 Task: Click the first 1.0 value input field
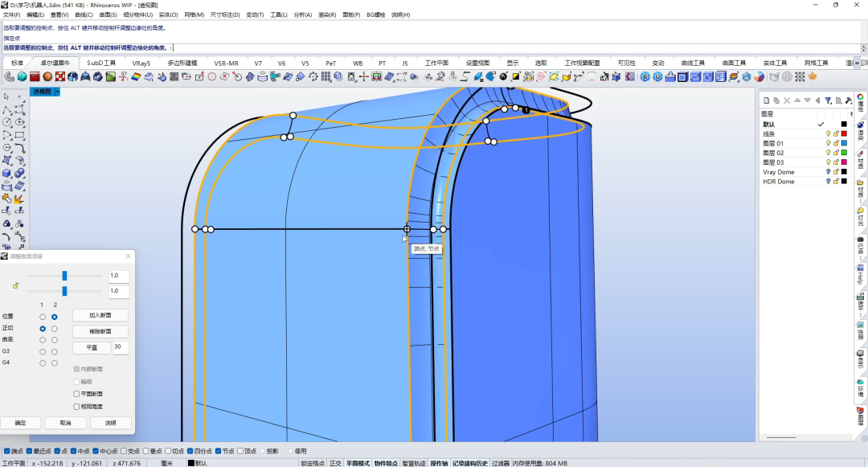(119, 276)
